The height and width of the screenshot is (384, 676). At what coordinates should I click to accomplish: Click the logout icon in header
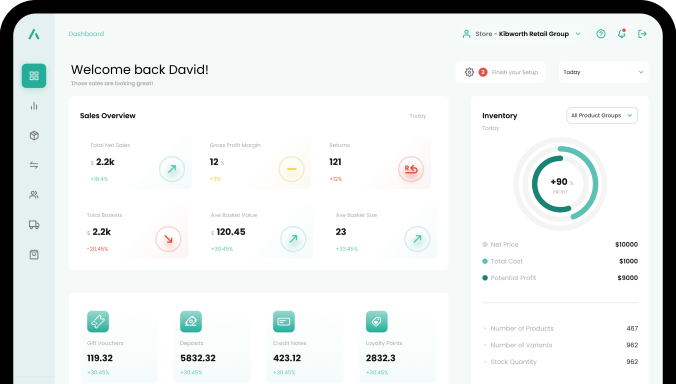642,34
